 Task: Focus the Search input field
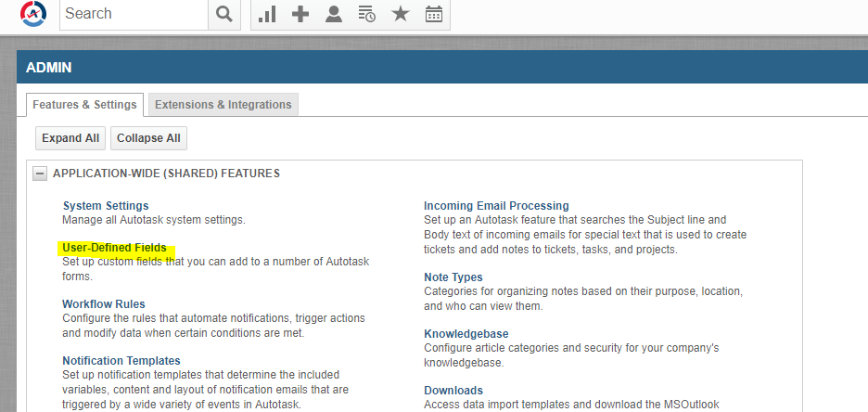(134, 14)
